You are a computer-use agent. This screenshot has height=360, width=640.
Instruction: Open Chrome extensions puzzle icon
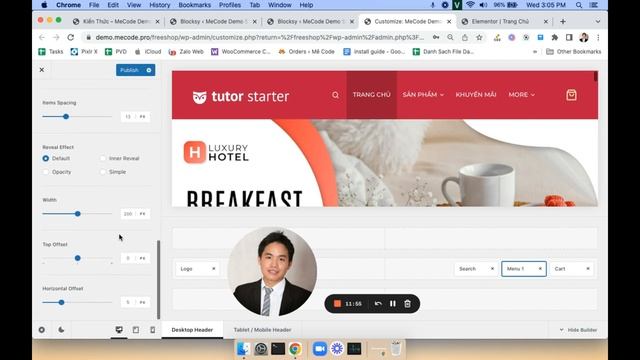pyautogui.click(x=554, y=37)
